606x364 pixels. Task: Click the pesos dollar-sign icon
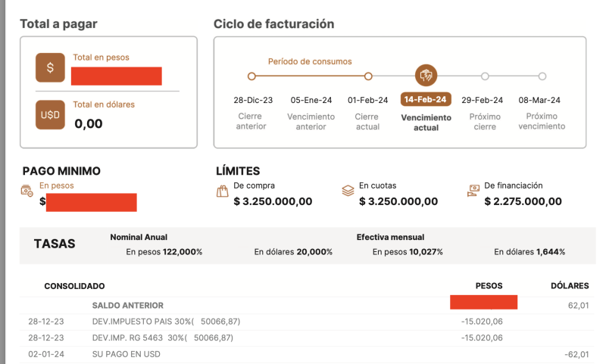[50, 67]
